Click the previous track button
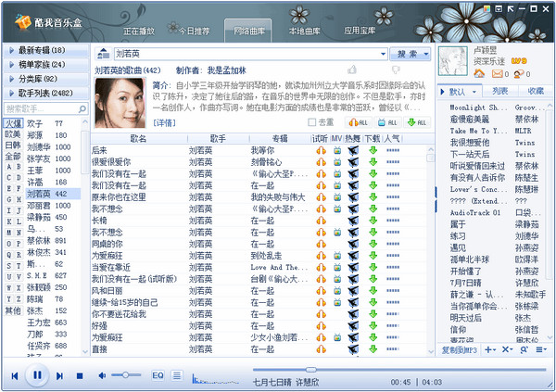 15,375
